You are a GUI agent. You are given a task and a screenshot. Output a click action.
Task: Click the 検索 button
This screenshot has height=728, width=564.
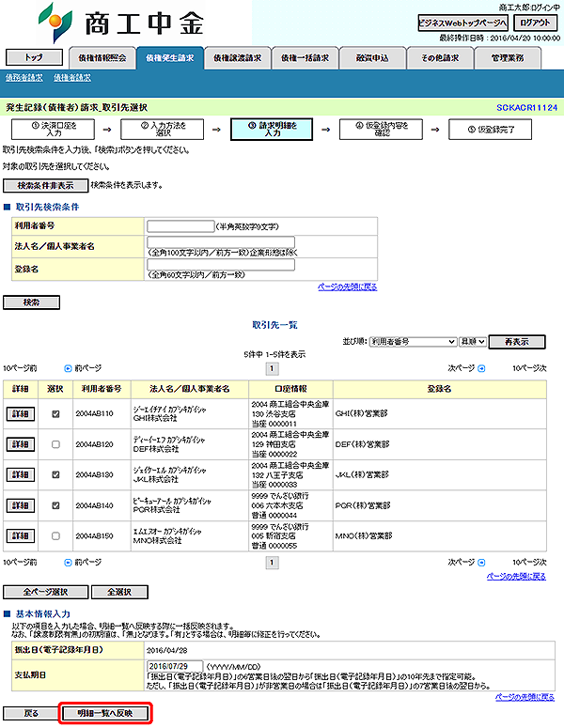coord(32,302)
